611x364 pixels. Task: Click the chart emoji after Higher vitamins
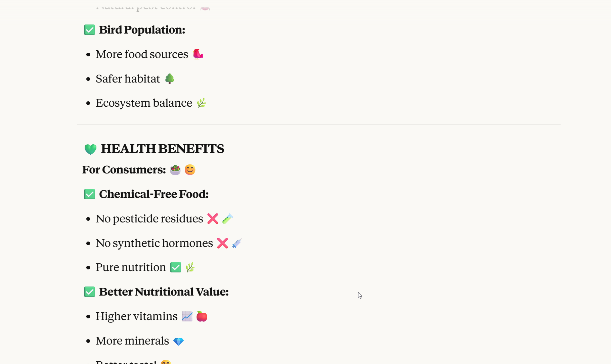[x=187, y=316]
